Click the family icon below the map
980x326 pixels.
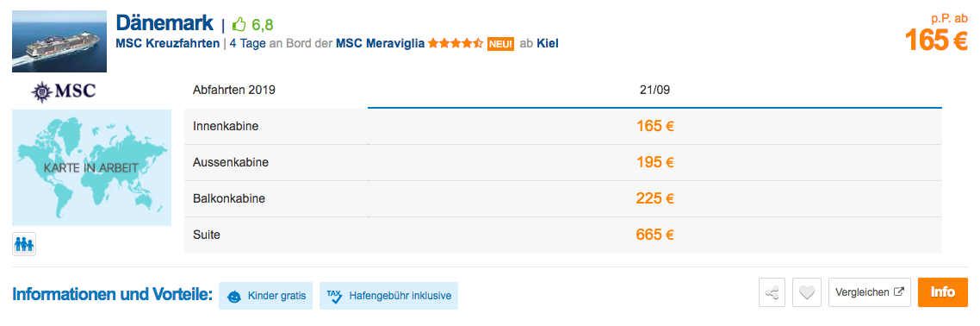click(x=24, y=243)
